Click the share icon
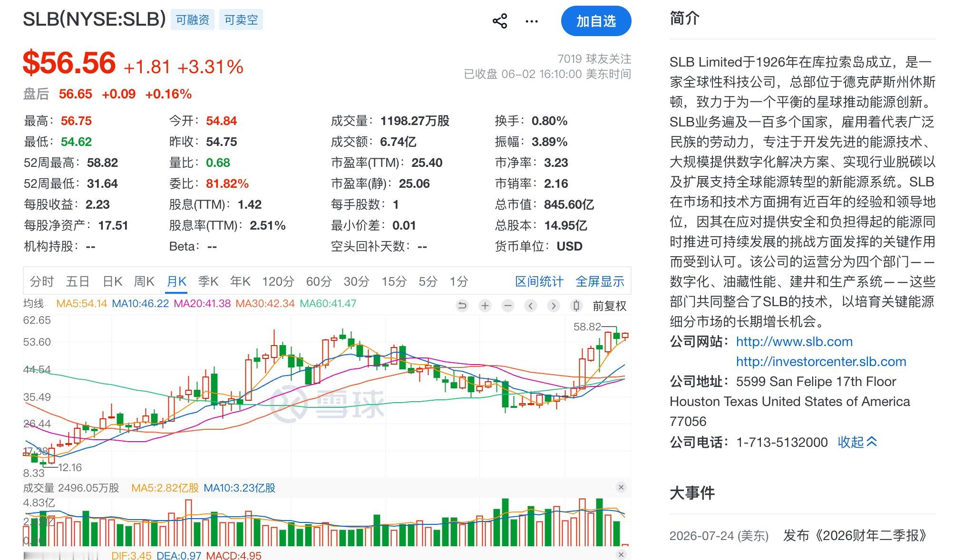Viewport: 954px width, 560px height. (500, 21)
